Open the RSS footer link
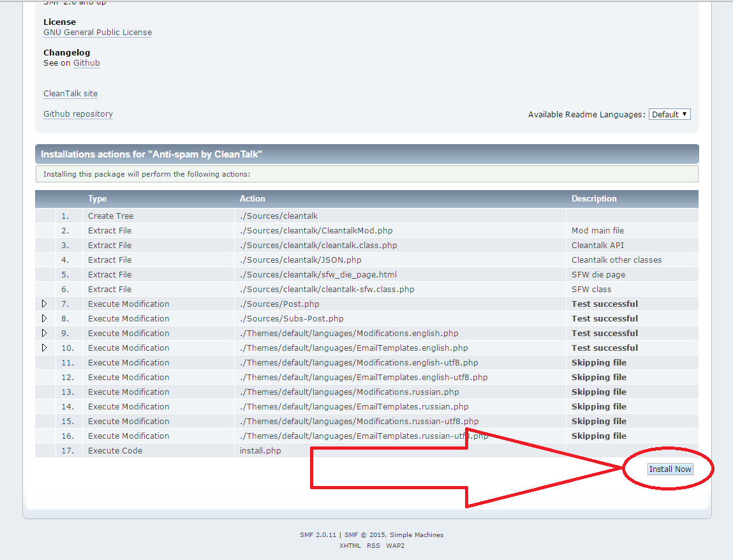 point(373,546)
